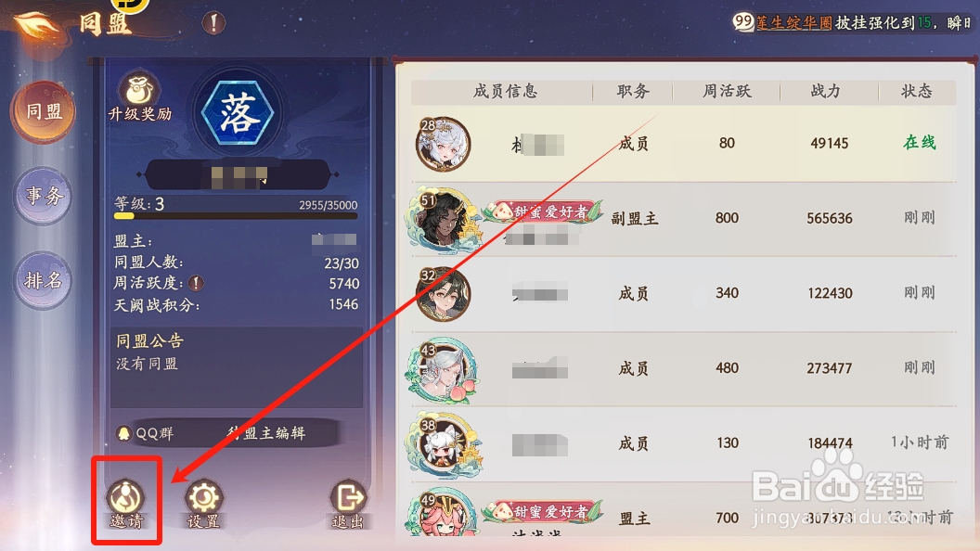Click the exclamation info icon beside 同盟 title
Screen dimensions: 980x551
[213, 24]
